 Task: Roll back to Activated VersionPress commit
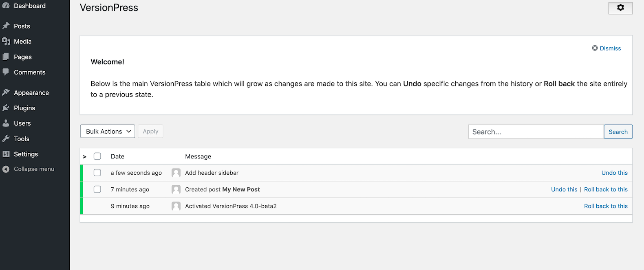606,206
